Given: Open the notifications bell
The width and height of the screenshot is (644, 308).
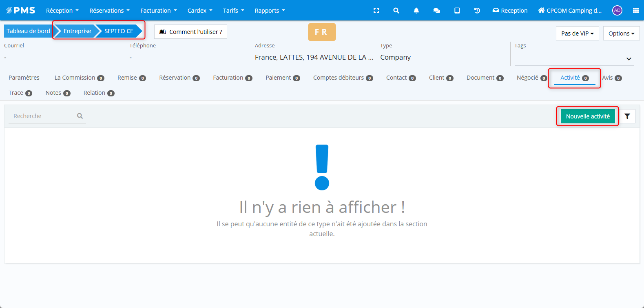Looking at the screenshot, I should (416, 11).
